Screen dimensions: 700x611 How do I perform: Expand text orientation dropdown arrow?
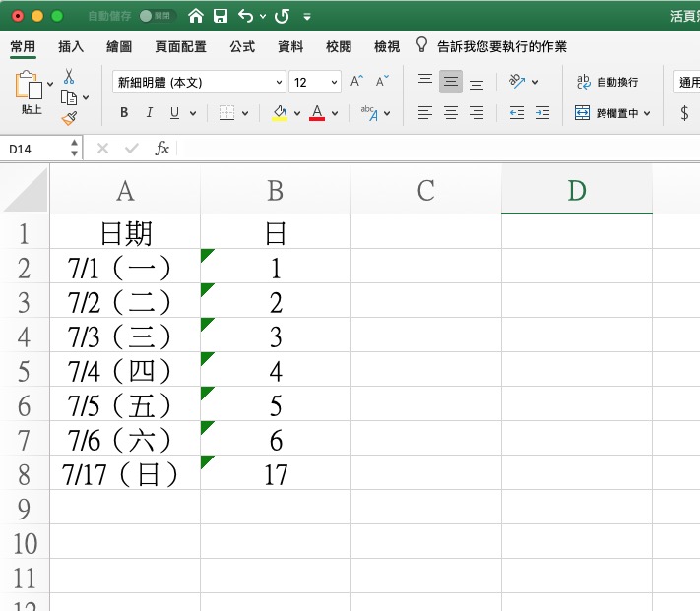(x=535, y=82)
